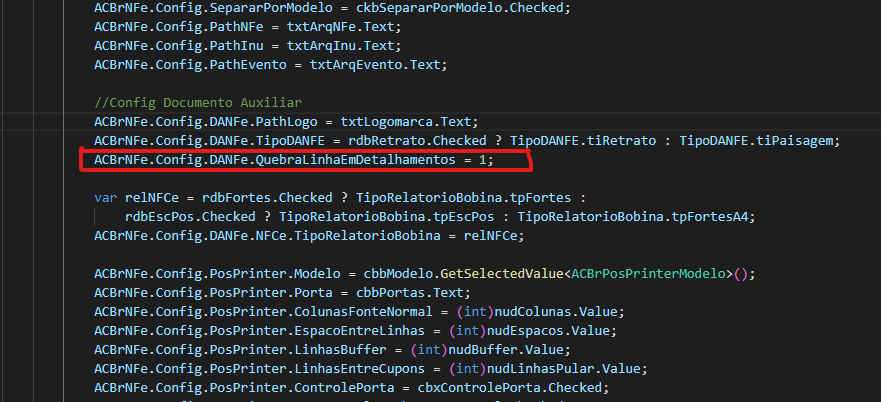Click ColunasFonteNormal property

click(364, 311)
